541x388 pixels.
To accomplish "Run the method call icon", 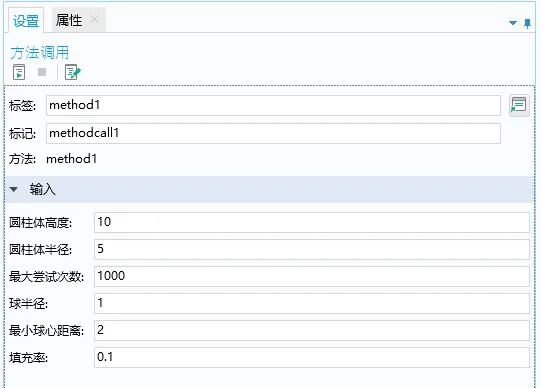I will (x=19, y=72).
